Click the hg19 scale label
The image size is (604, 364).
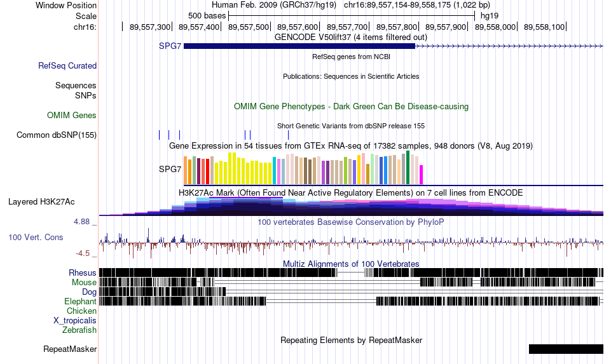pos(490,16)
